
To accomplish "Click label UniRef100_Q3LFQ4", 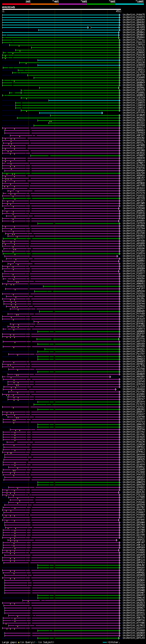I will (134, 173).
